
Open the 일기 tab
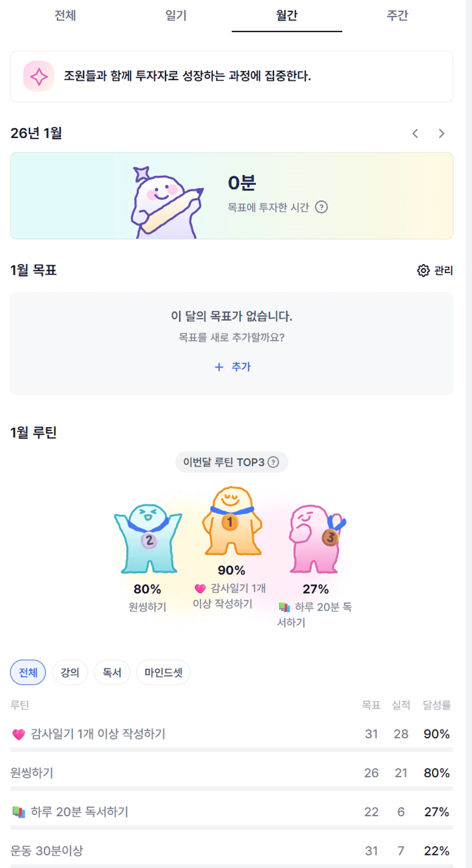[x=176, y=15]
